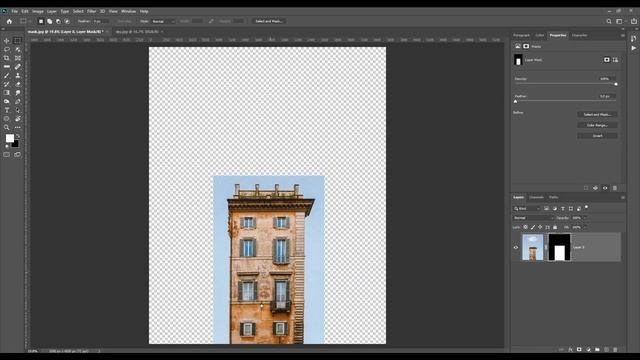Image resolution: width=640 pixels, height=360 pixels.
Task: Toggle lock image pixels brush icon
Action: (x=533, y=227)
